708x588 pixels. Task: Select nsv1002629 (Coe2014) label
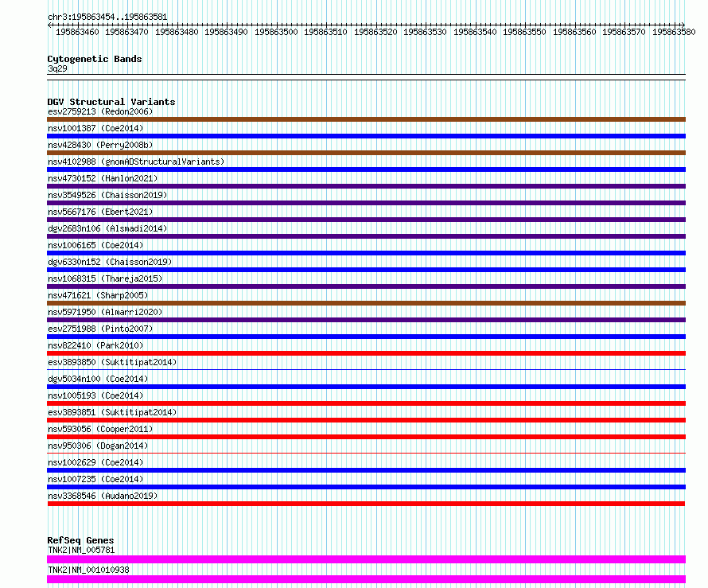(95, 462)
